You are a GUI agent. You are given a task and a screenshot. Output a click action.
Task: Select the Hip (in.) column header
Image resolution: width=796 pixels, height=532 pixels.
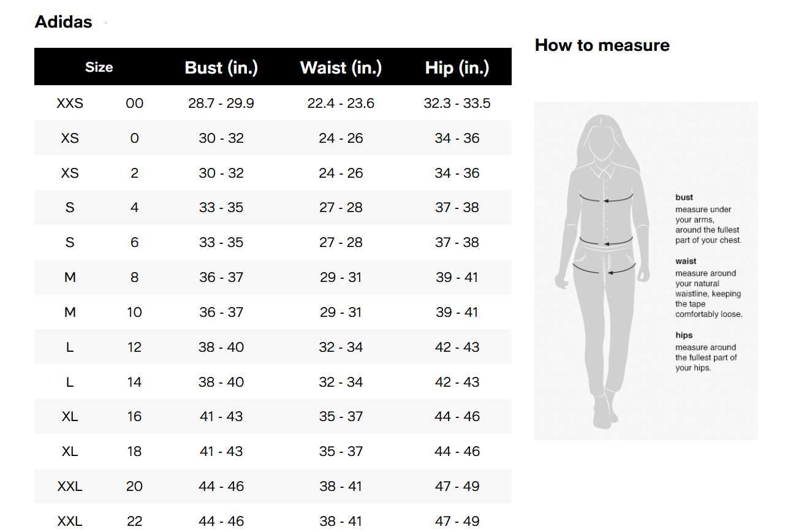coord(457,67)
